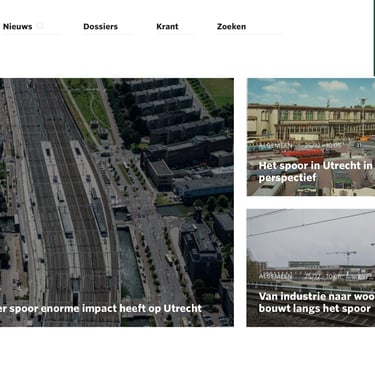Click the 10:05 timestamp on the perspectief card

point(333,146)
